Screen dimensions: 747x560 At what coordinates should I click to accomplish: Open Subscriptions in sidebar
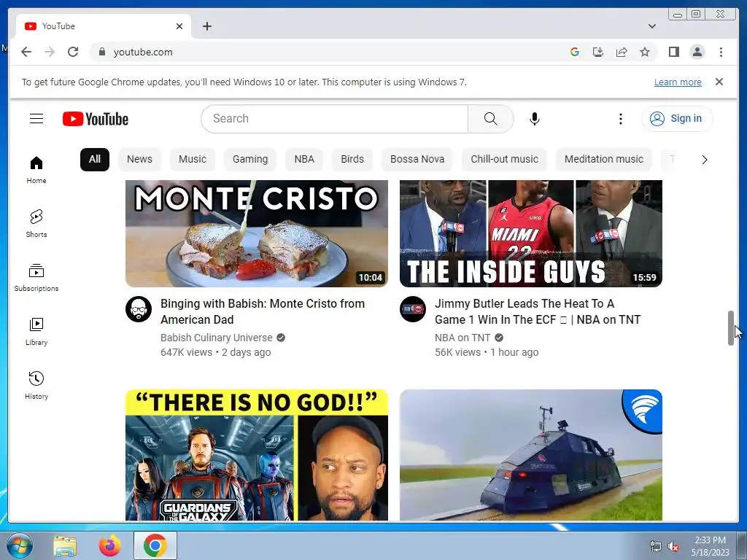(36, 278)
